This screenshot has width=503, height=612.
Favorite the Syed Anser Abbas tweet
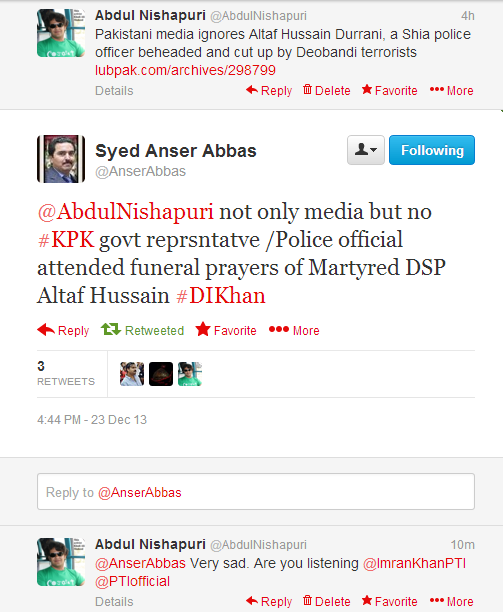[x=226, y=330]
